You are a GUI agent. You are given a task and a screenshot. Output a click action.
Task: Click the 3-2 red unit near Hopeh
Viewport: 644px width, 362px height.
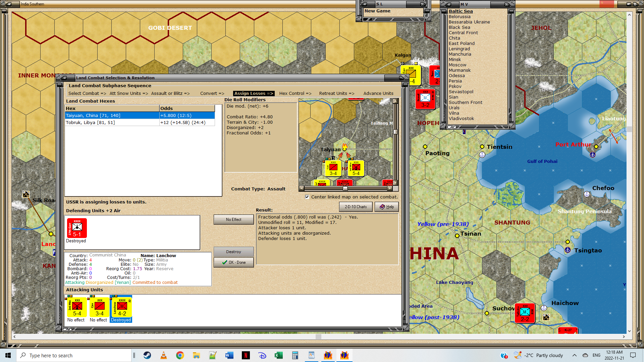click(425, 99)
